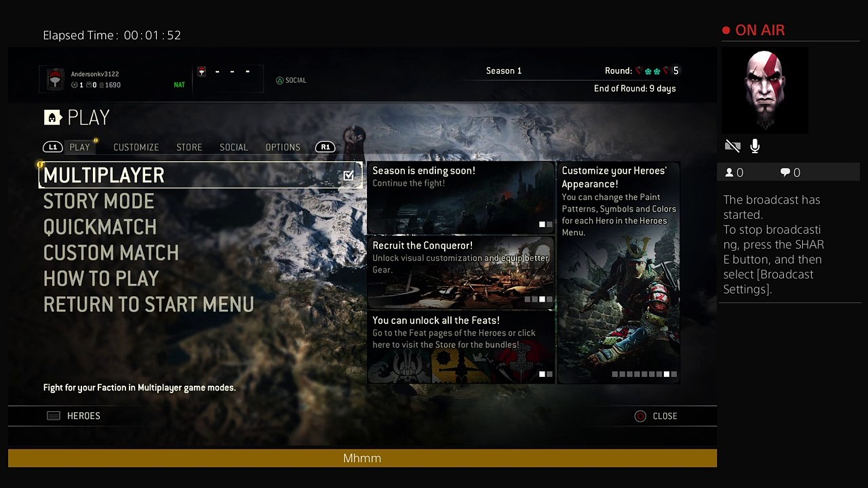Open the 'Recruit the Conqueror!' news tile

tap(460, 272)
